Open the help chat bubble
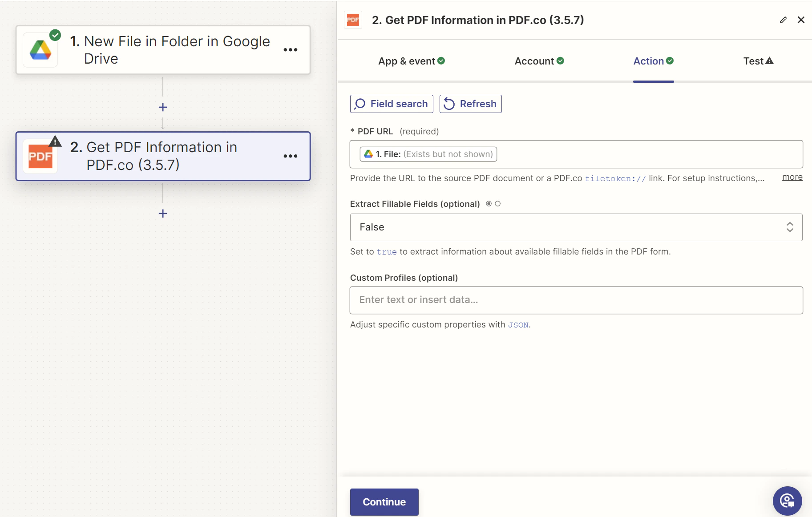The width and height of the screenshot is (812, 517). click(787, 501)
